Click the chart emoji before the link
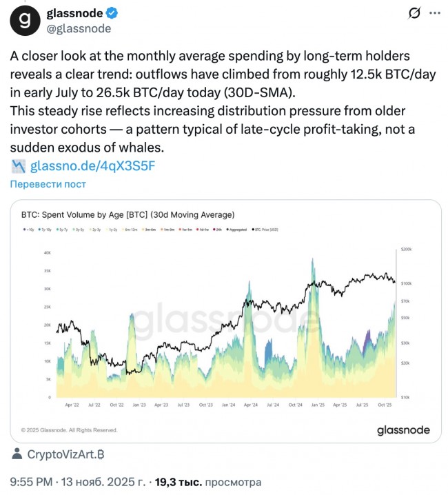Viewport: 448px width, 495px height. pyautogui.click(x=19, y=165)
